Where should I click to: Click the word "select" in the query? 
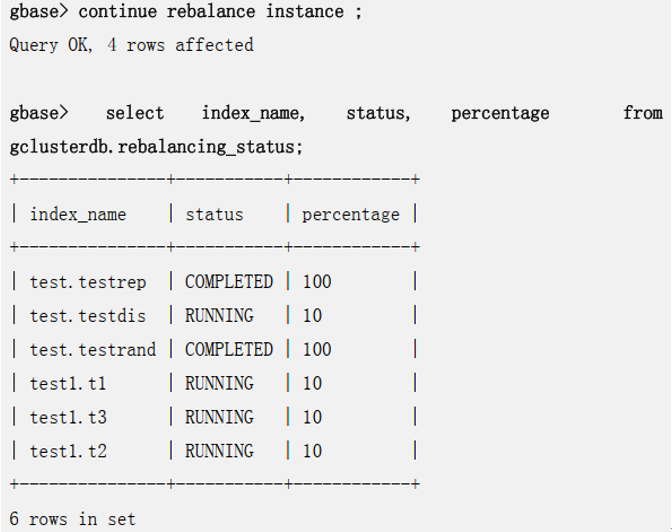tap(135, 113)
